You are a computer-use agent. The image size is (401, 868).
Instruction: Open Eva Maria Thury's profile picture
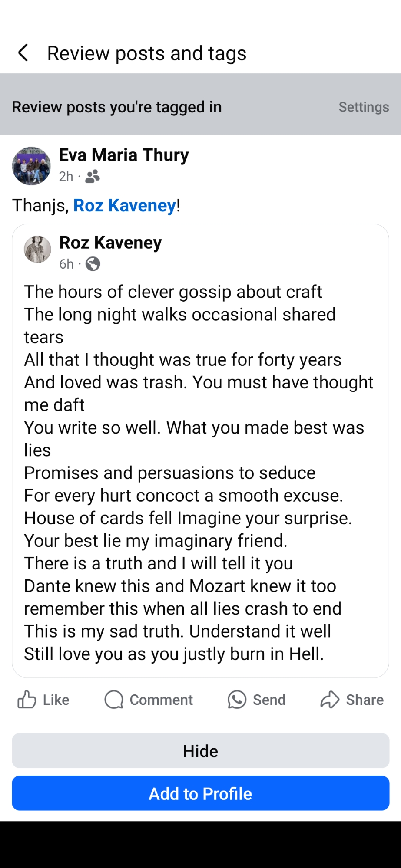coord(31,166)
